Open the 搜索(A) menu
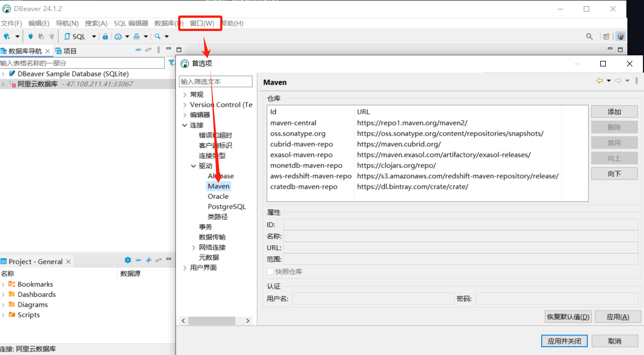644x355 pixels. point(96,23)
